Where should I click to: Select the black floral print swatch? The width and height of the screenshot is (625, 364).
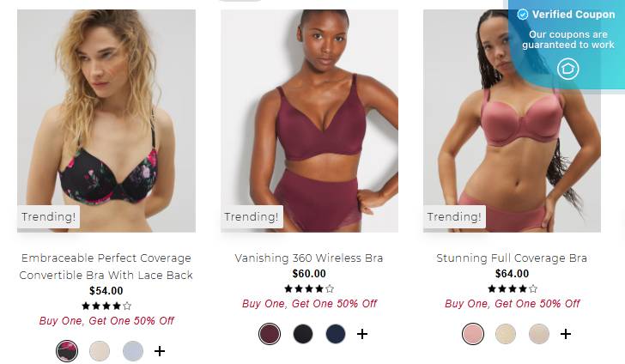point(67,351)
